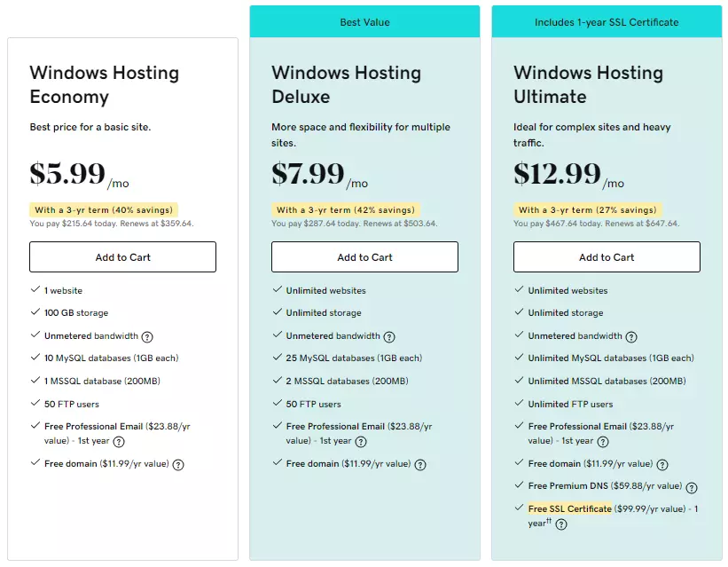This screenshot has width=728, height=567.
Task: Select the checkmark beside Unlimited websites on Deluxe
Action: pyautogui.click(x=276, y=289)
